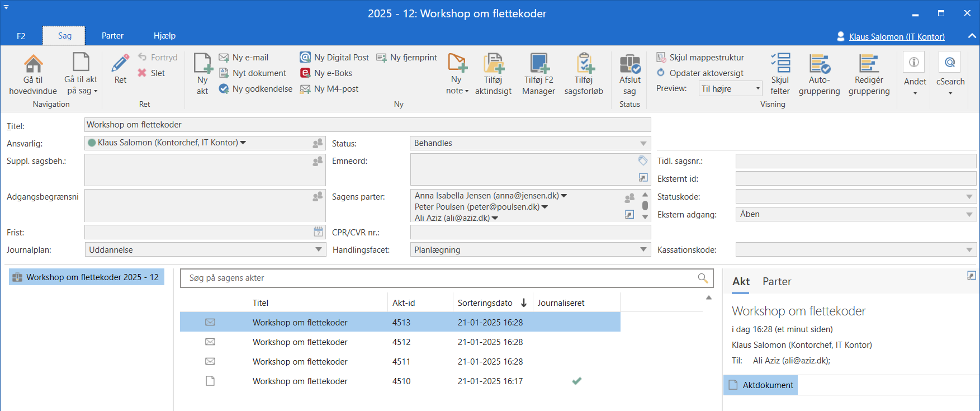980x411 pixels.
Task: Click the Autogruppering icon
Action: pos(819,64)
